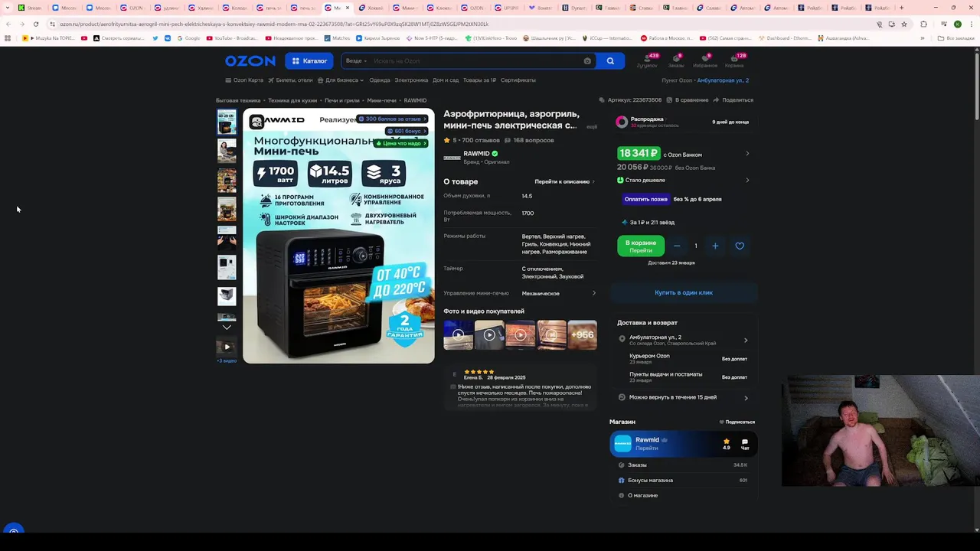This screenshot has height=551, width=980.
Task: Click Купить в один клик button
Action: pyautogui.click(x=684, y=293)
